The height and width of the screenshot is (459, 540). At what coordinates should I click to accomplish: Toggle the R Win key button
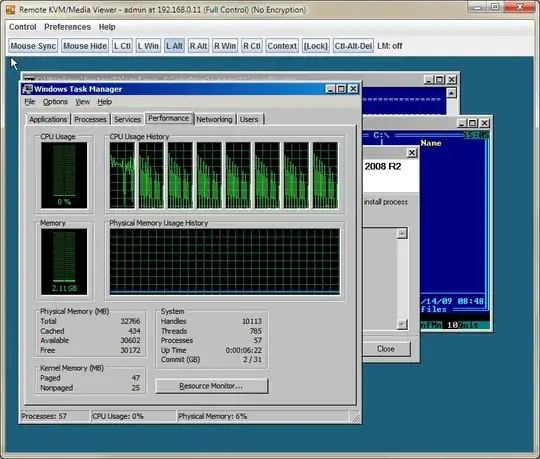(x=225, y=46)
